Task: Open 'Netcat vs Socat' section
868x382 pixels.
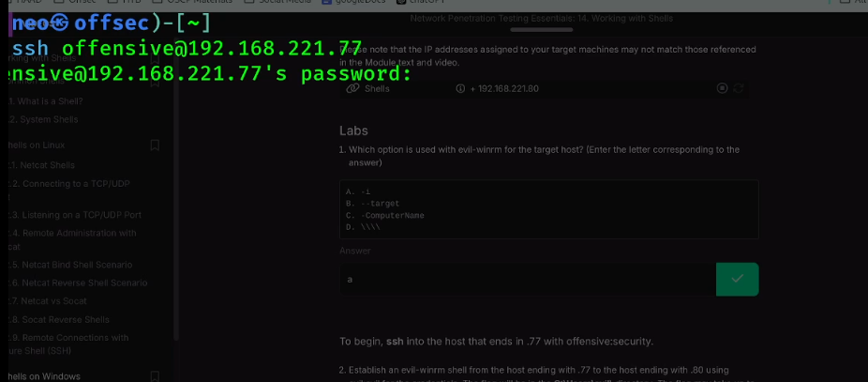Action: coord(48,301)
